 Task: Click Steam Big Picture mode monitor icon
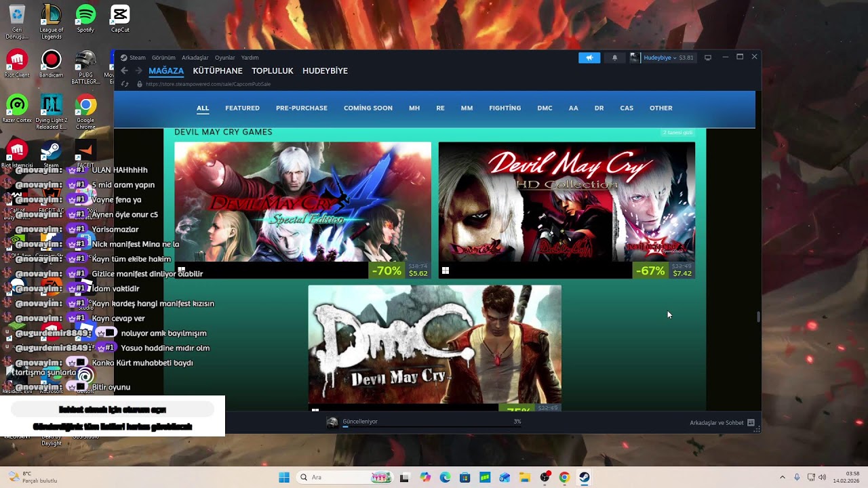(x=708, y=58)
